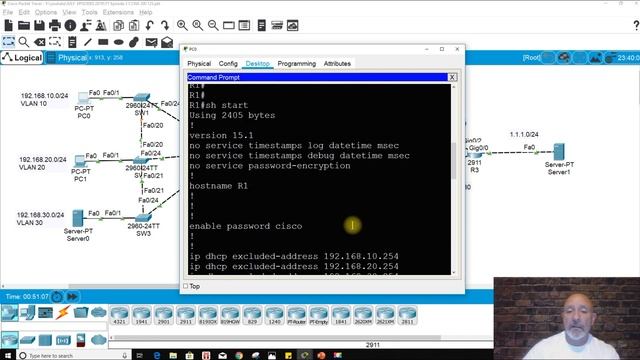640x360 pixels.
Task: Zoom out of the workspace
Action: click(x=213, y=26)
